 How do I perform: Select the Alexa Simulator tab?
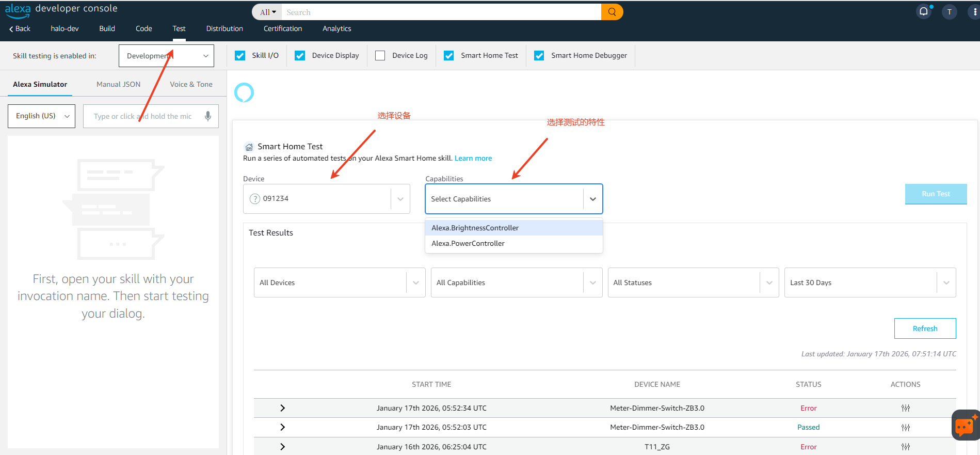[x=40, y=84]
